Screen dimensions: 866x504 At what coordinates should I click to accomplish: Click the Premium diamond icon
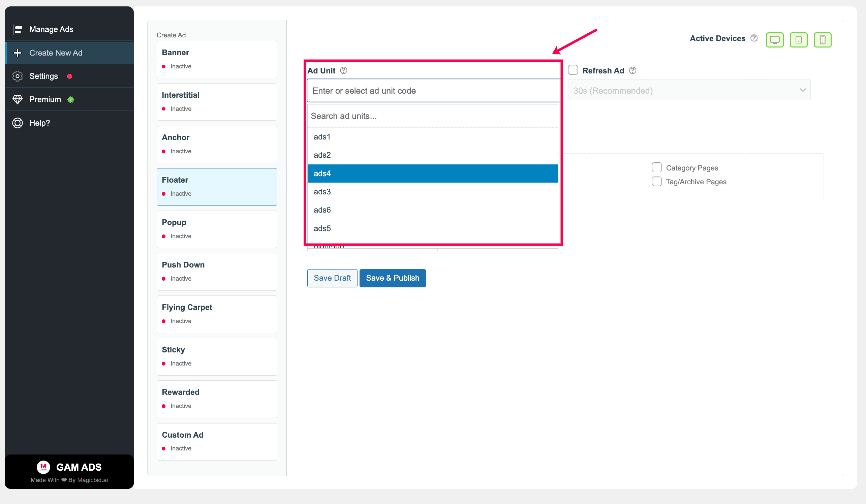pyautogui.click(x=18, y=100)
